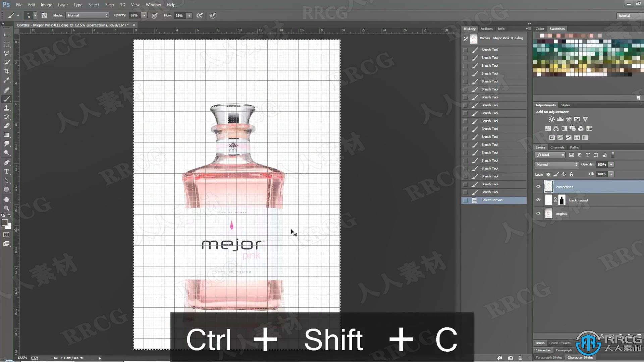
Task: Select the Spot Healing Brush tool
Action: (x=6, y=90)
